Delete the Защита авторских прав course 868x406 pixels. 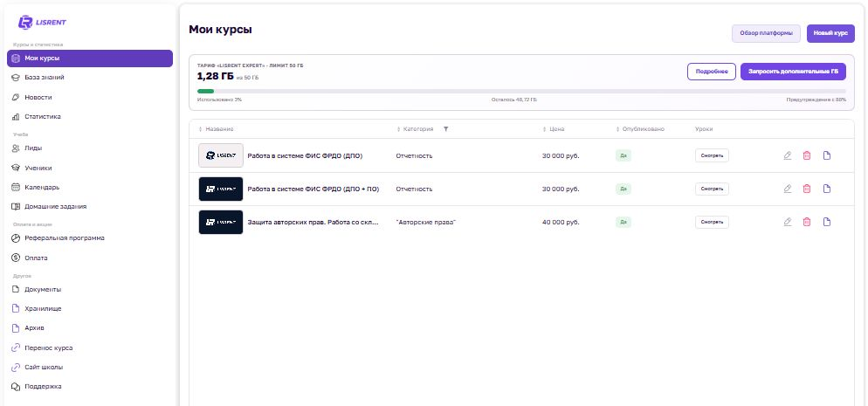click(x=807, y=223)
